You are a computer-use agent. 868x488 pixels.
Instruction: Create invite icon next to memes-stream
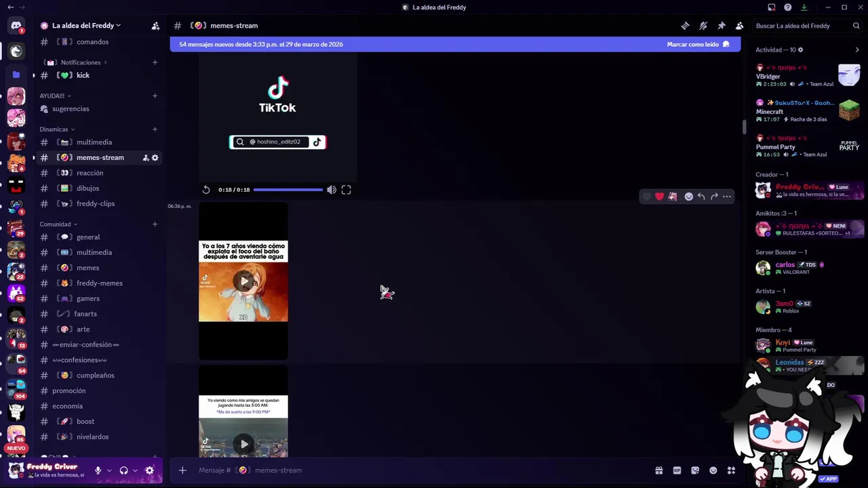[145, 158]
